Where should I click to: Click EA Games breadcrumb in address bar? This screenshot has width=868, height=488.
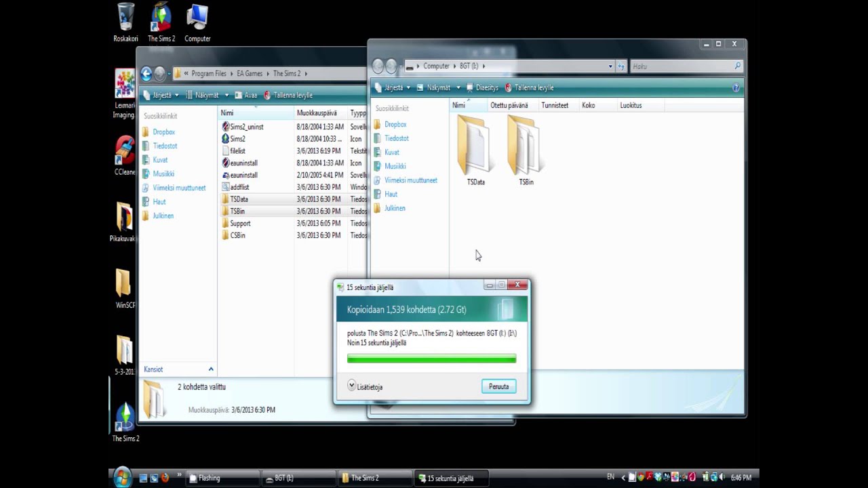click(250, 73)
